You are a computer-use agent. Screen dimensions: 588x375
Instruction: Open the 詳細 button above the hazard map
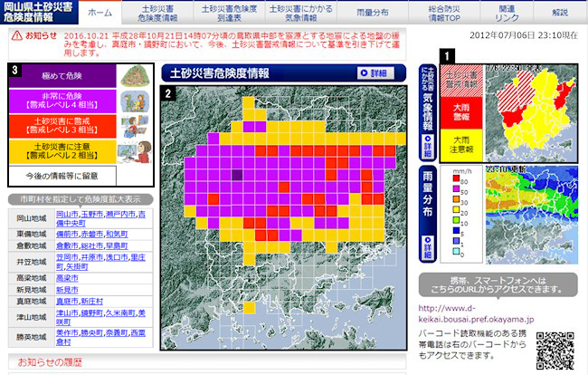coord(375,72)
